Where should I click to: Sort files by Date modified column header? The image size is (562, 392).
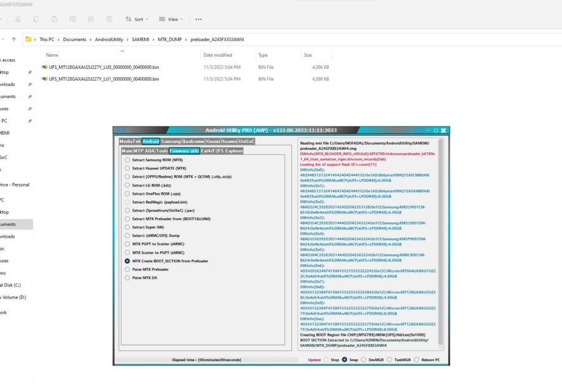(218, 55)
